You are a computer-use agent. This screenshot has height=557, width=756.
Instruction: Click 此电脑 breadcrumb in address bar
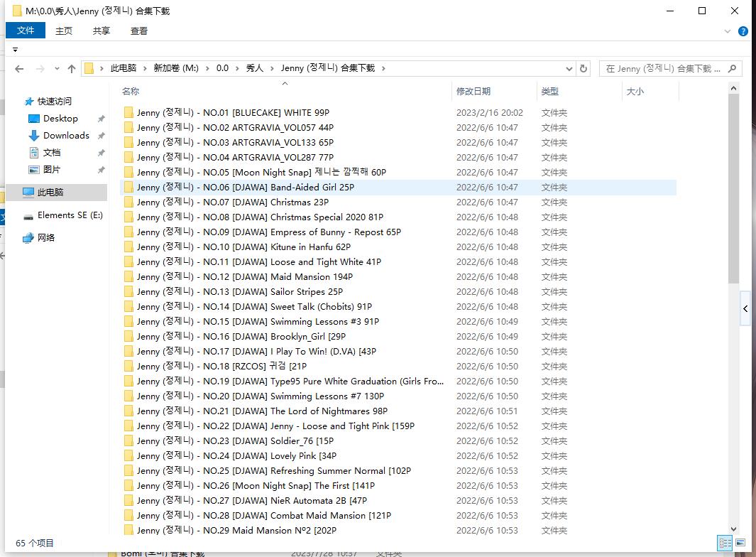124,68
